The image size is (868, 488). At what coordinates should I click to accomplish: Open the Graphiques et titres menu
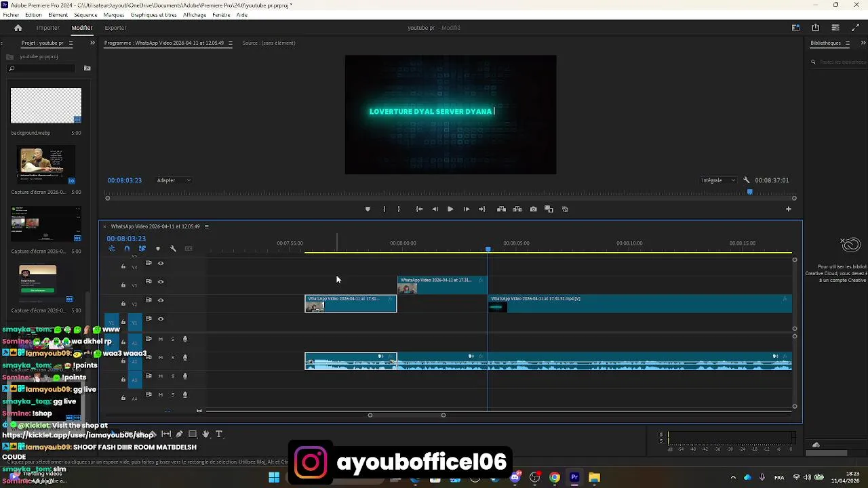tap(153, 15)
